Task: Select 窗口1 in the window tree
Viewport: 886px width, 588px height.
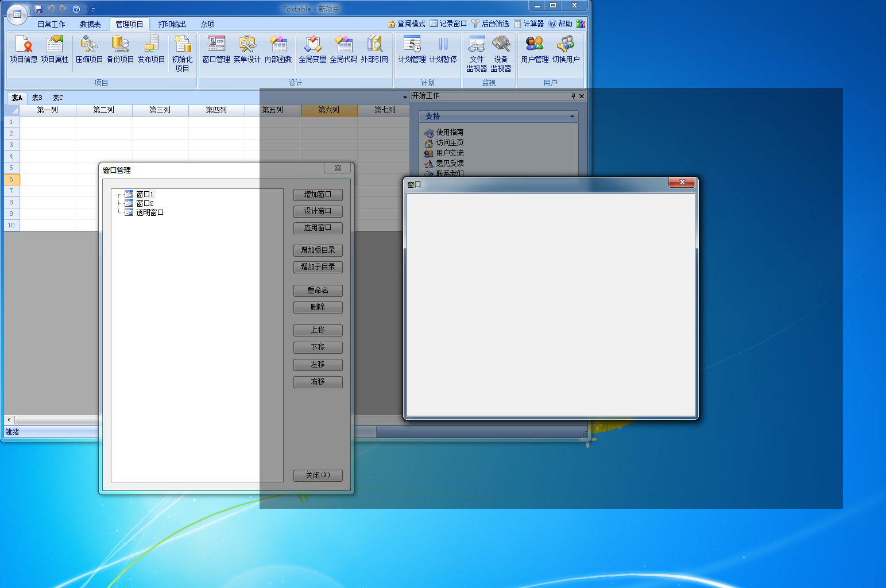Action: [145, 194]
